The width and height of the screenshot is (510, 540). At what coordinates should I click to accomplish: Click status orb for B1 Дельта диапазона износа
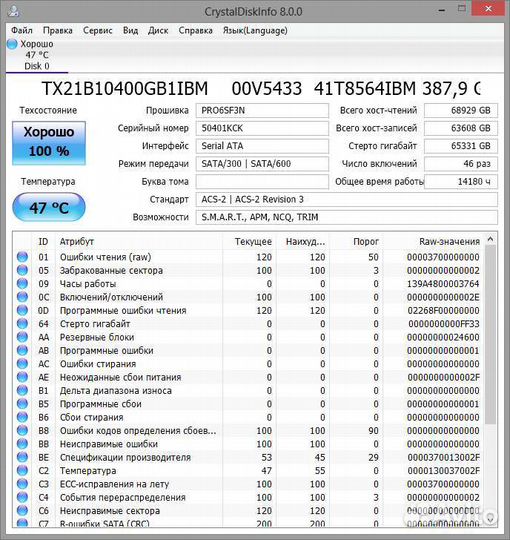tap(22, 391)
